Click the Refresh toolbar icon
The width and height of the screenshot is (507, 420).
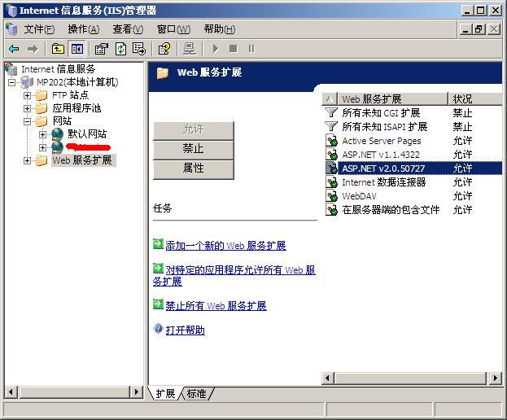120,49
